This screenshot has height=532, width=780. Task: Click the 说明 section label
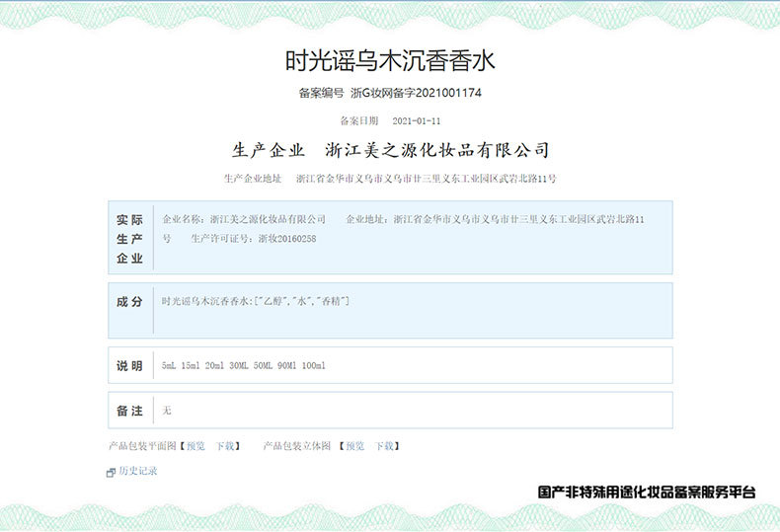click(129, 365)
